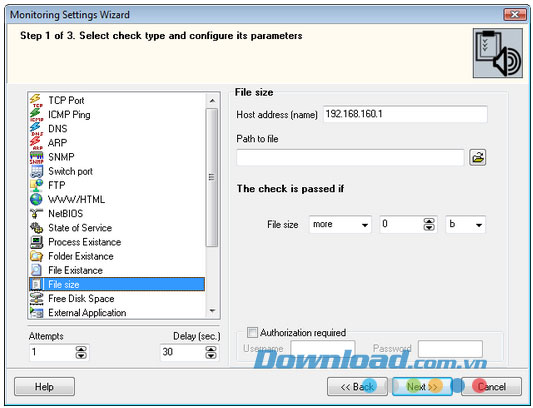Decrease the Delay (sec.) spinner value
This screenshot has height=408, width=533.
click(211, 356)
